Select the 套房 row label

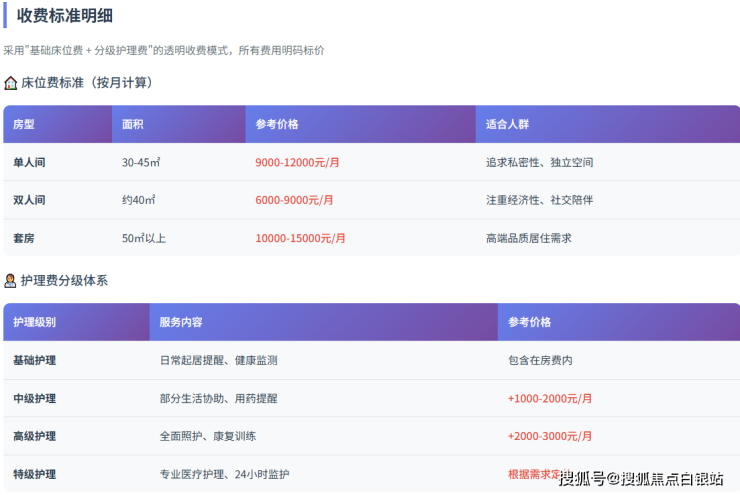coord(24,238)
